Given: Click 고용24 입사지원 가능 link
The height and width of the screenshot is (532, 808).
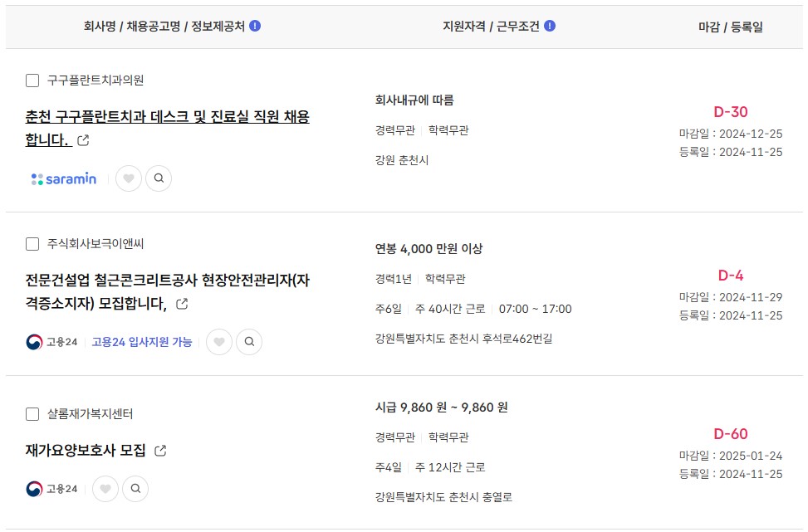Looking at the screenshot, I should click(x=142, y=342).
